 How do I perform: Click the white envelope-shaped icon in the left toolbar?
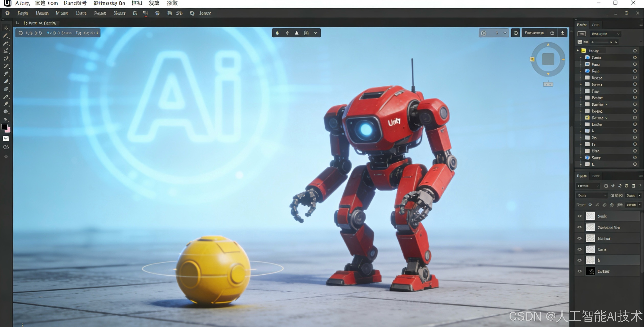click(6, 138)
